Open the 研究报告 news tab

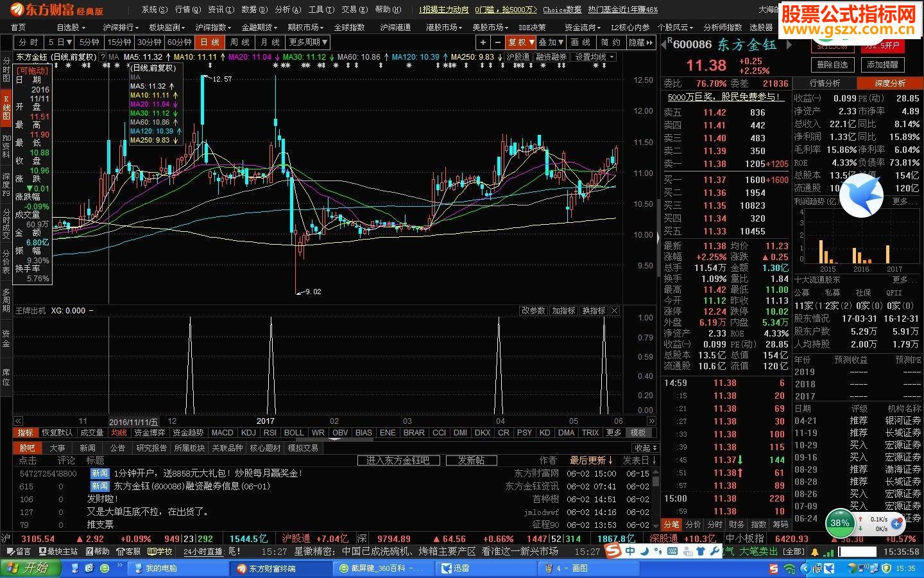tap(151, 448)
